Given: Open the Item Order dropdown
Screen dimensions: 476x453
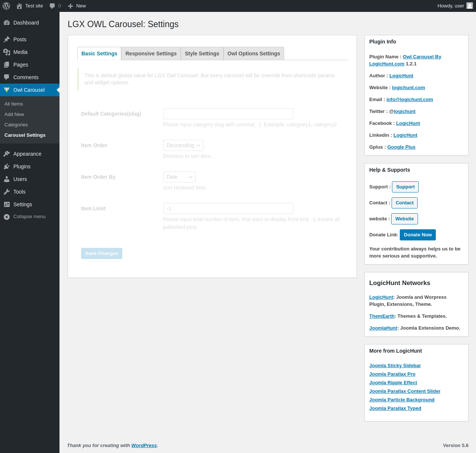Looking at the screenshot, I should coord(183,145).
